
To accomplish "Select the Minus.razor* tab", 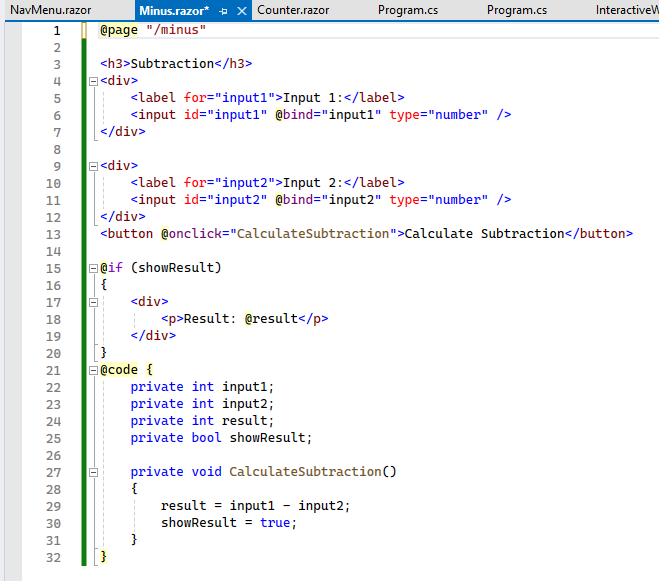I will point(174,11).
